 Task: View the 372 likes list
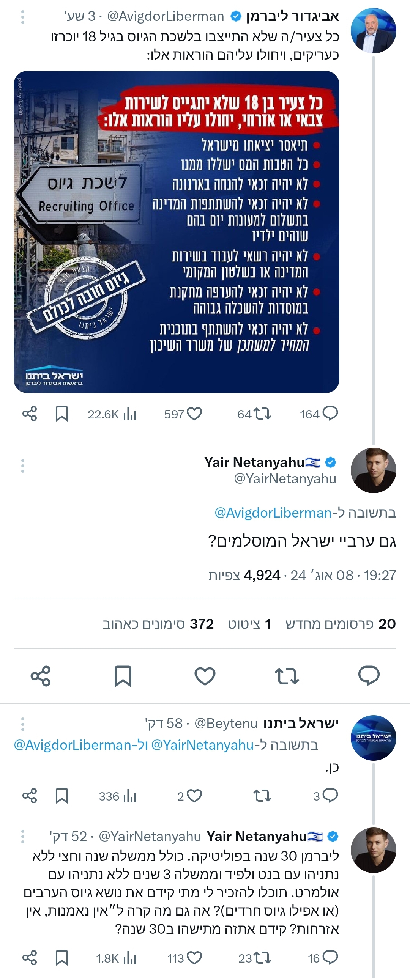(158, 624)
